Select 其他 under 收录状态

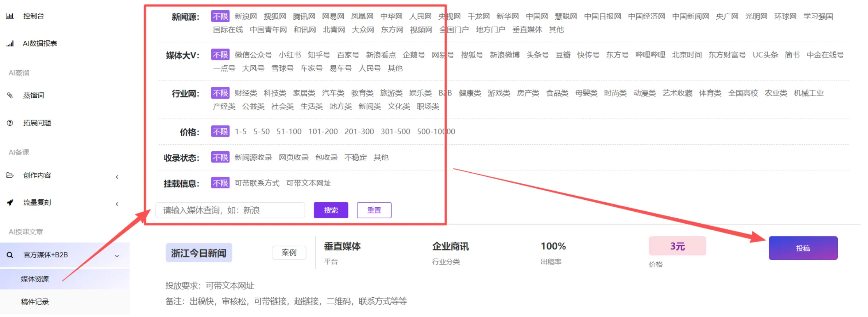[381, 157]
